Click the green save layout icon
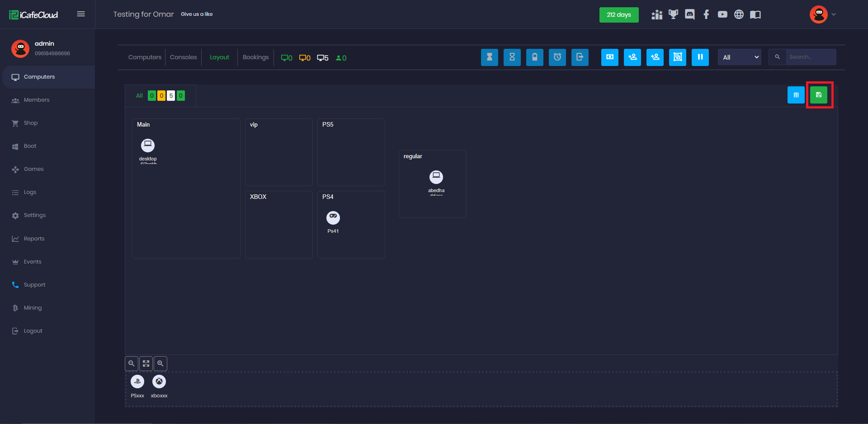This screenshot has width=868, height=424. [x=818, y=95]
